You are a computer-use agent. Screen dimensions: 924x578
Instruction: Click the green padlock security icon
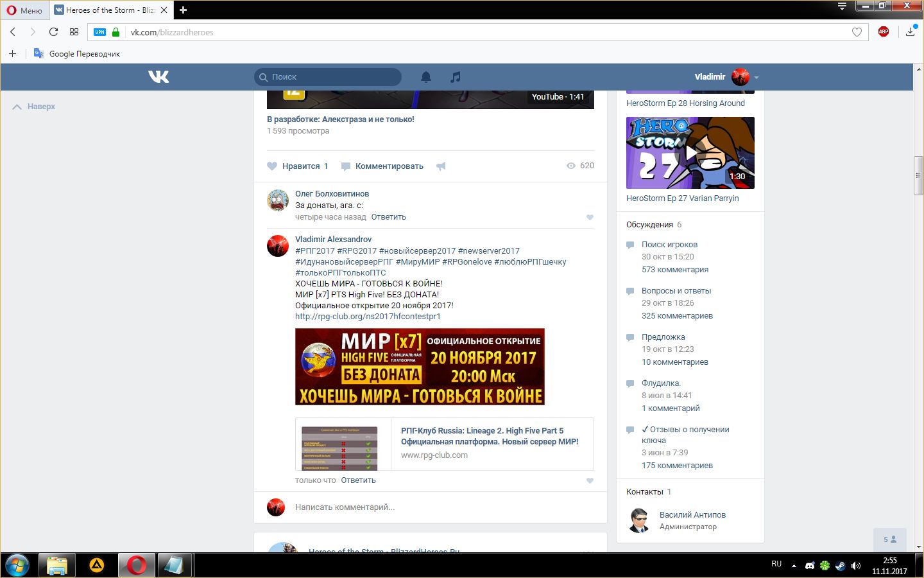(x=116, y=32)
